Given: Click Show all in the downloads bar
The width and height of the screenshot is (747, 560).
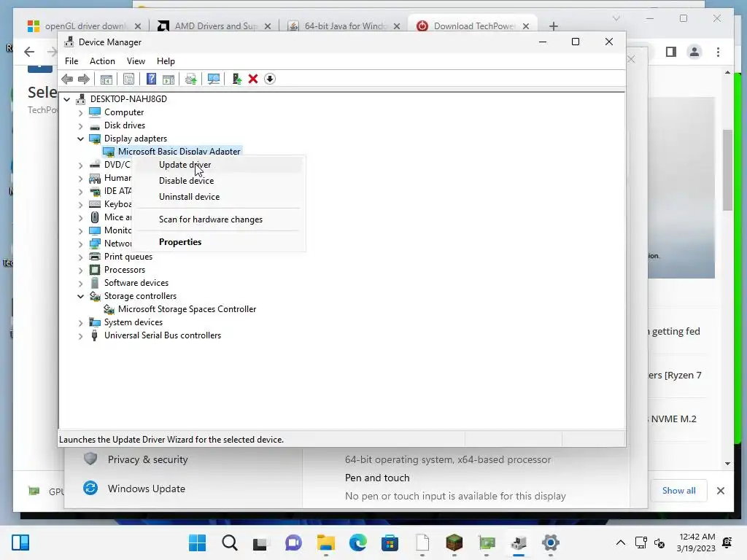Looking at the screenshot, I should pyautogui.click(x=679, y=491).
